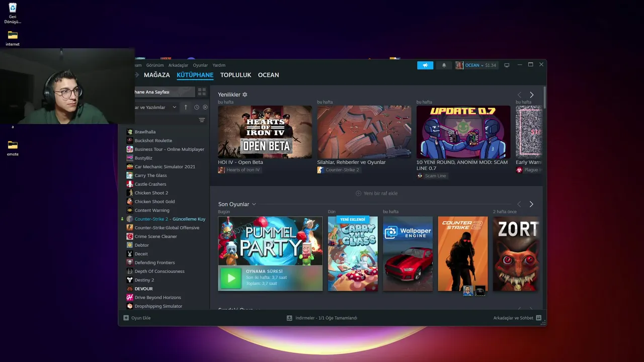Open İndirmeler download status
The height and width of the screenshot is (362, 644).
click(322, 318)
